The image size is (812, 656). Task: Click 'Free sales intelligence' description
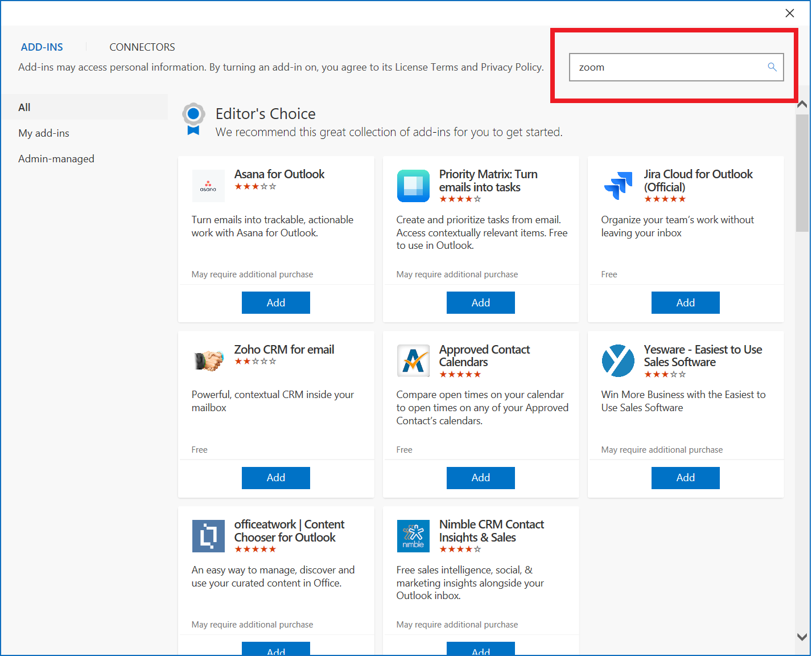[x=470, y=583]
